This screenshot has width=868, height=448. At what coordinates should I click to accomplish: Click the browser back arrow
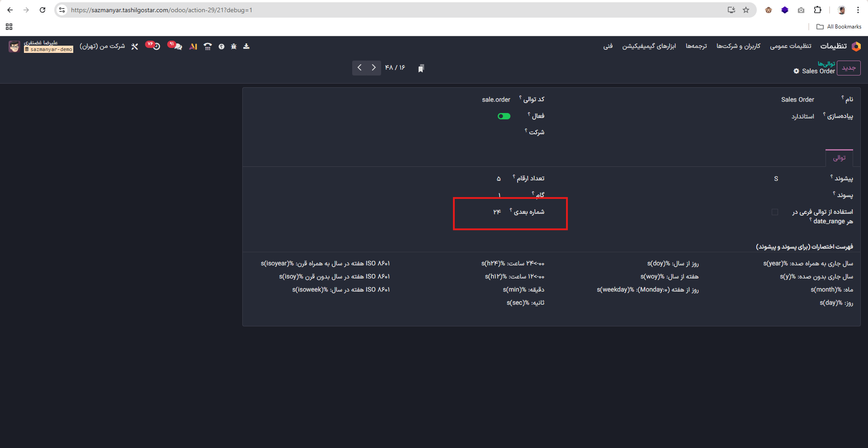coord(10,10)
